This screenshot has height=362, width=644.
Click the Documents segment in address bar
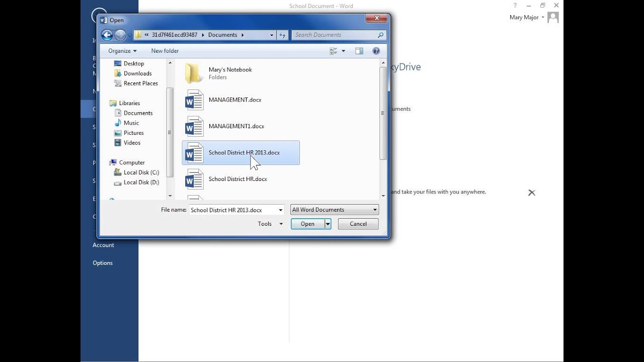[x=222, y=35]
